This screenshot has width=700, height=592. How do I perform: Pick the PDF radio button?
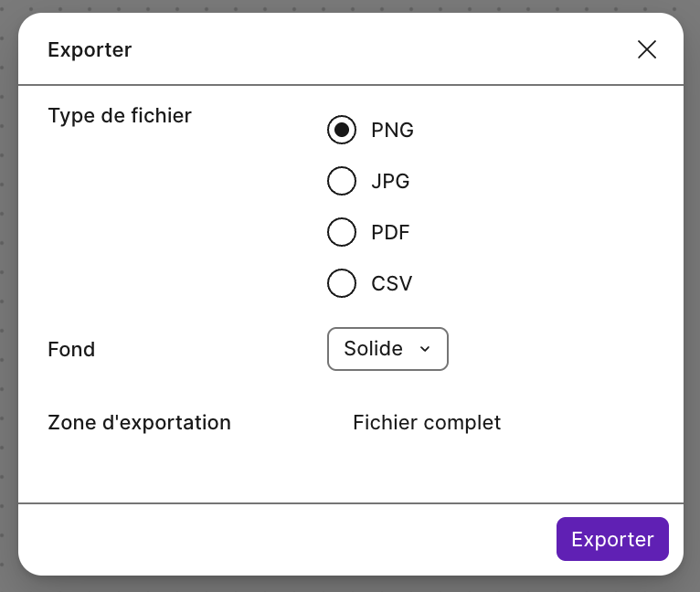pos(342,232)
